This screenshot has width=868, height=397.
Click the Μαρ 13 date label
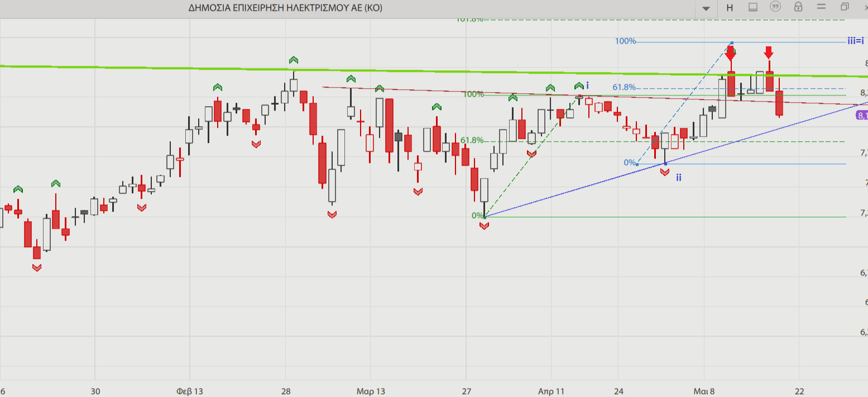pos(371,391)
